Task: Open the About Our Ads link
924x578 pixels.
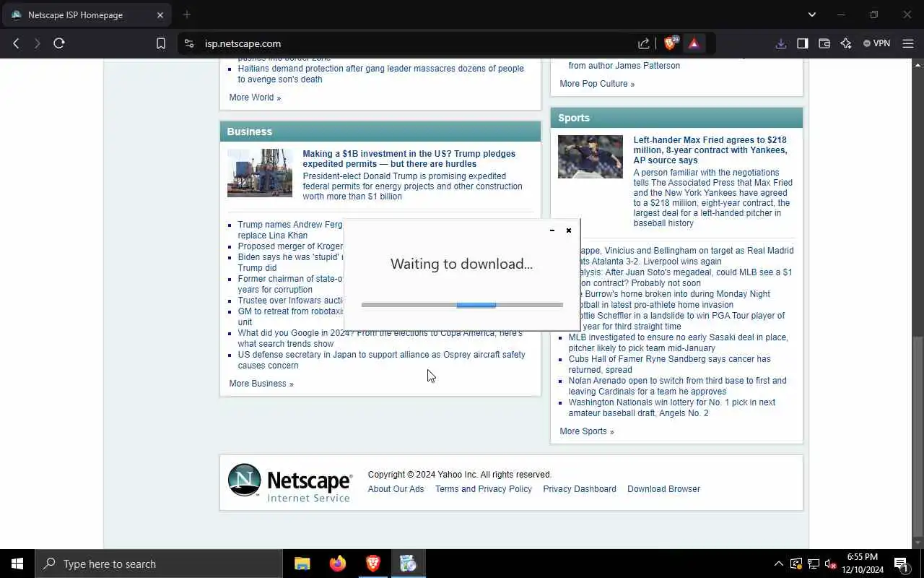Action: (x=396, y=489)
